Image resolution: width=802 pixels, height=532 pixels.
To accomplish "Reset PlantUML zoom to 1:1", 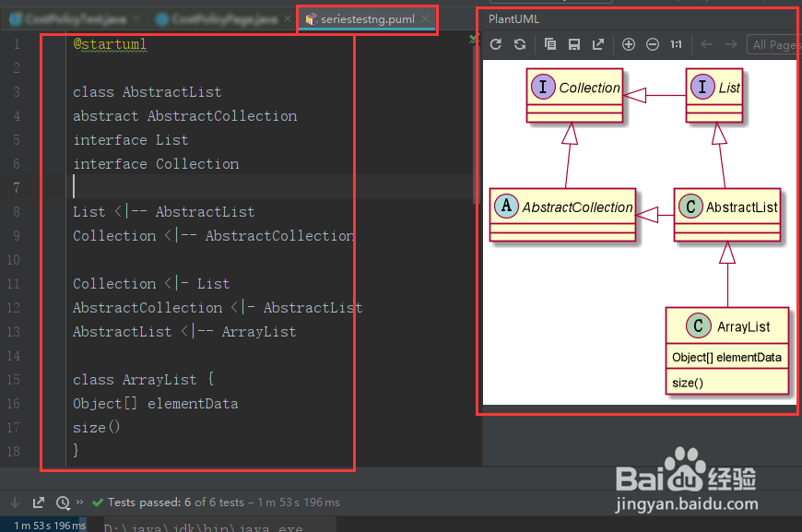I will (677, 44).
